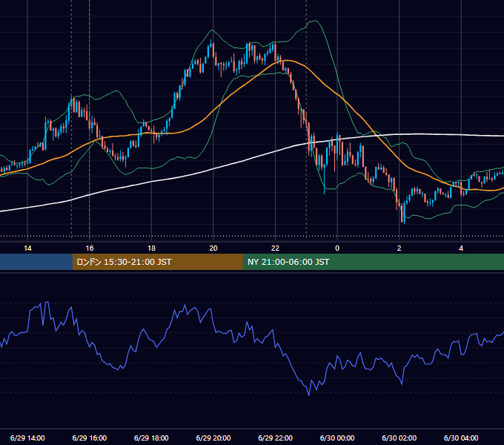This screenshot has width=504, height=445.
Task: Click the hour label 18 on price chart axis
Action: 151,248
